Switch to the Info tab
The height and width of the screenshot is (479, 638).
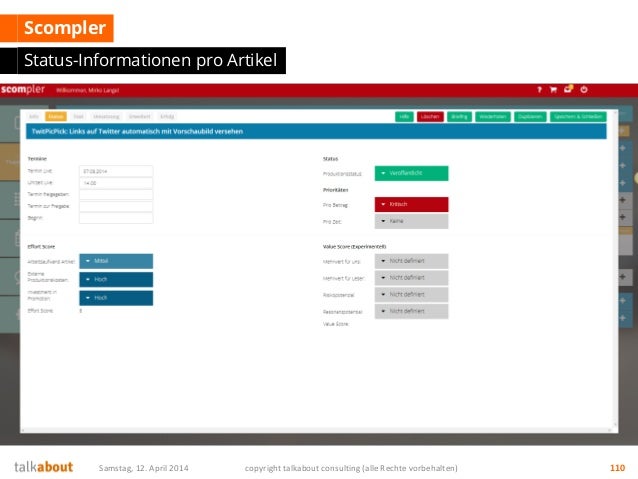tap(34, 116)
